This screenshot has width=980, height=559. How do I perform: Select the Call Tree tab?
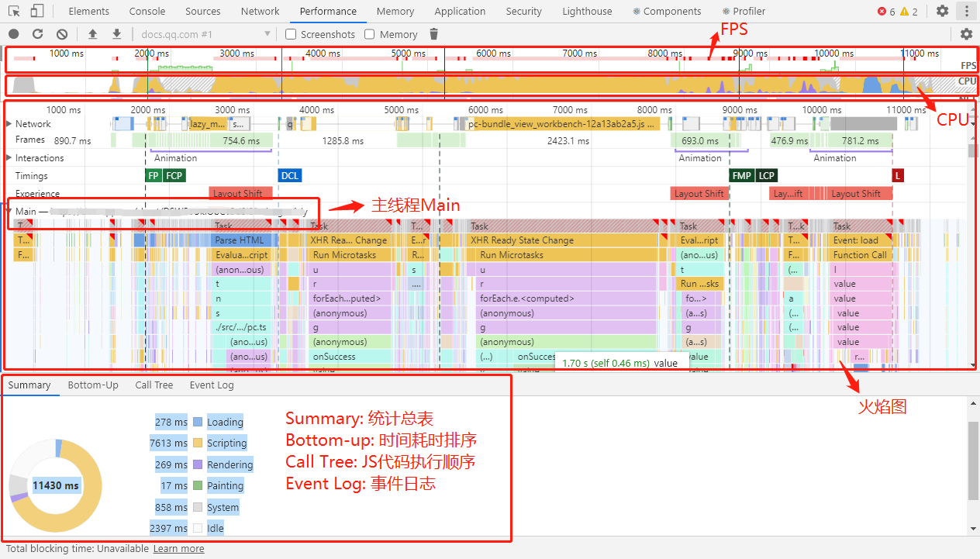click(x=154, y=385)
